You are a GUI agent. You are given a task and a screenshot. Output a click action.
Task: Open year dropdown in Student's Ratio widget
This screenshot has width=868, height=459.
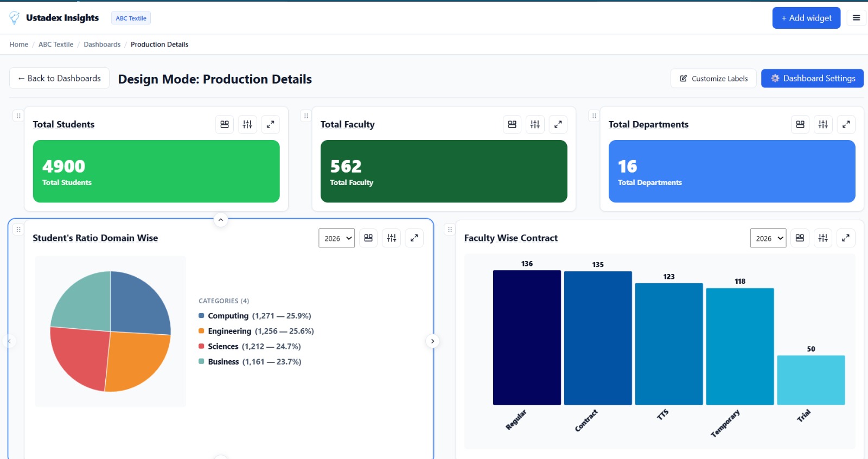[x=337, y=238]
